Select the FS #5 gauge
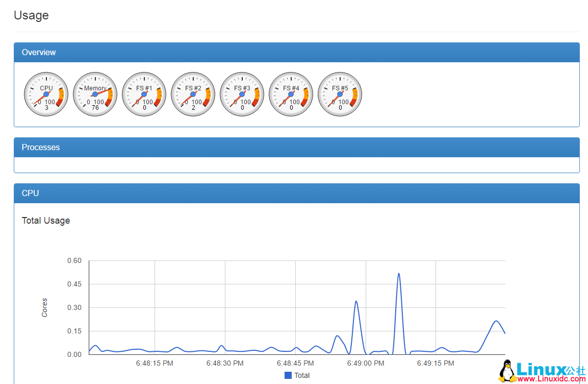This screenshot has height=384, width=588. (x=340, y=94)
